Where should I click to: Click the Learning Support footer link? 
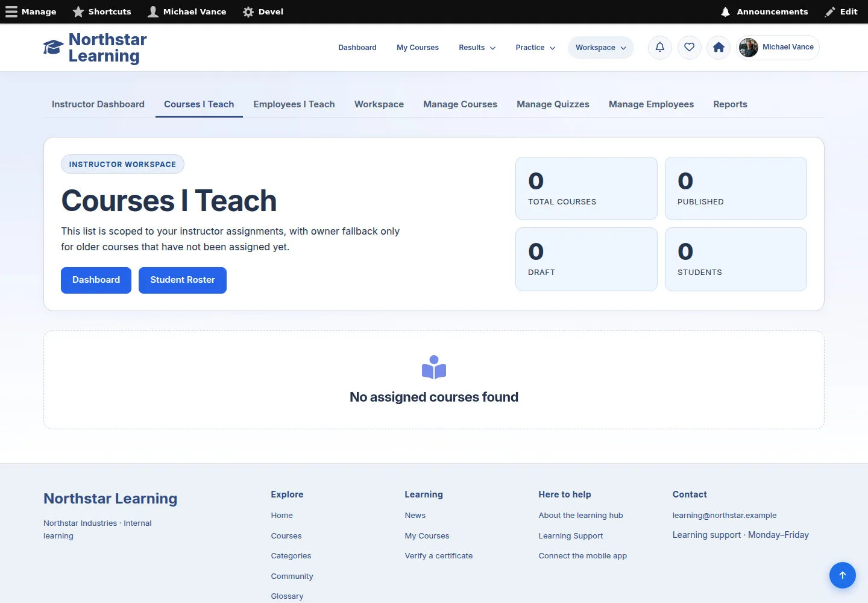coord(571,536)
